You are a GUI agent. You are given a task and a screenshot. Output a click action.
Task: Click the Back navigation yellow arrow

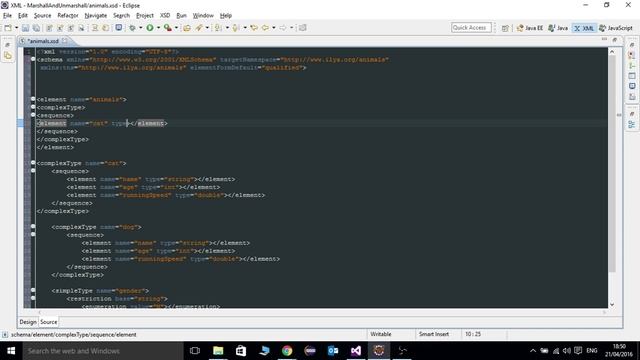pyautogui.click(x=265, y=28)
